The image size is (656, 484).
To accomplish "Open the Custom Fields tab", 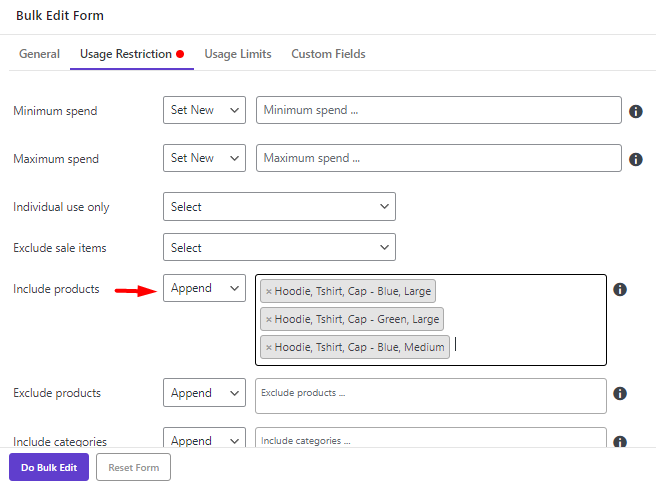I will pos(328,54).
